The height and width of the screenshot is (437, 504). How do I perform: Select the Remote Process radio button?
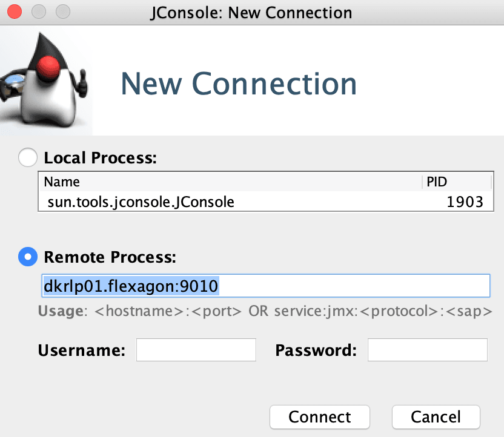(28, 257)
